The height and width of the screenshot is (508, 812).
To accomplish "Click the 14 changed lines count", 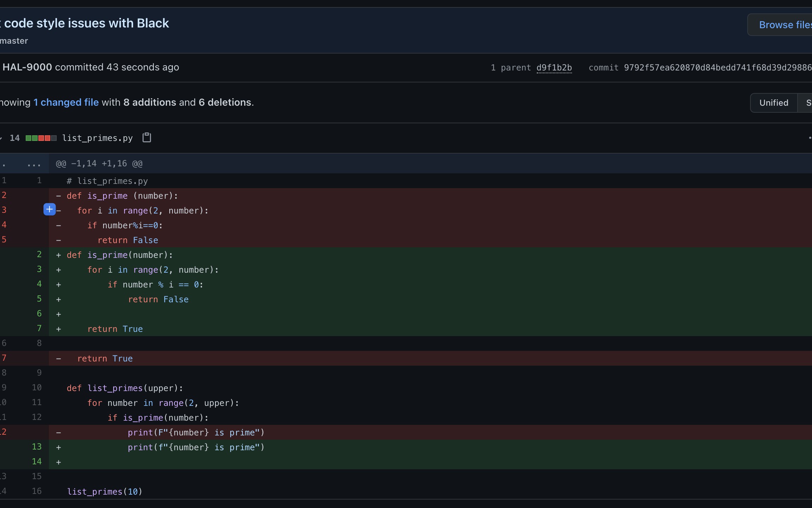I will 15,138.
